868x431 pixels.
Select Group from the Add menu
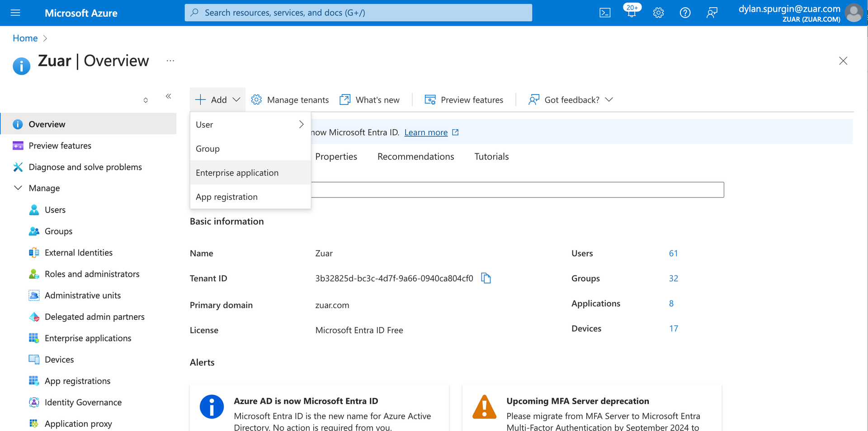pos(250,148)
